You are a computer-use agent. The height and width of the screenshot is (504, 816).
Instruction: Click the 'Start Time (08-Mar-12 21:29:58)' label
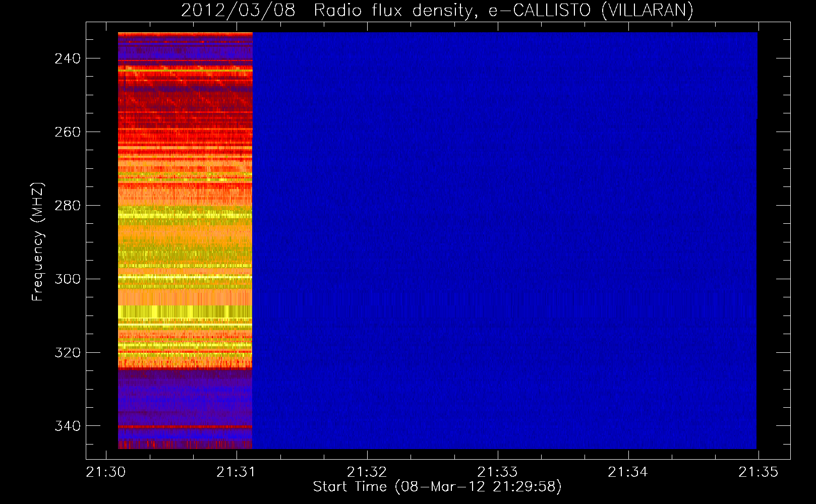tap(437, 487)
